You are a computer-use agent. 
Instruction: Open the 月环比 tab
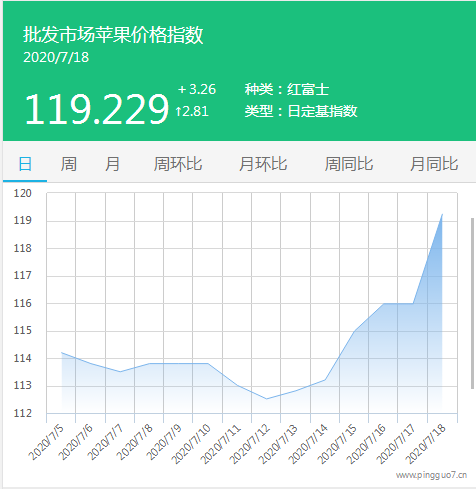click(263, 164)
